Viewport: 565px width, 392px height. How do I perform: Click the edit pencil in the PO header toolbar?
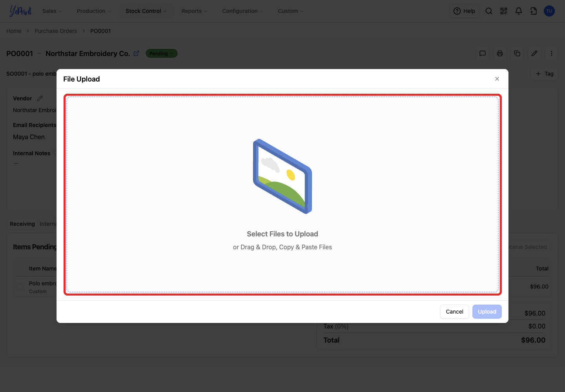tap(534, 53)
